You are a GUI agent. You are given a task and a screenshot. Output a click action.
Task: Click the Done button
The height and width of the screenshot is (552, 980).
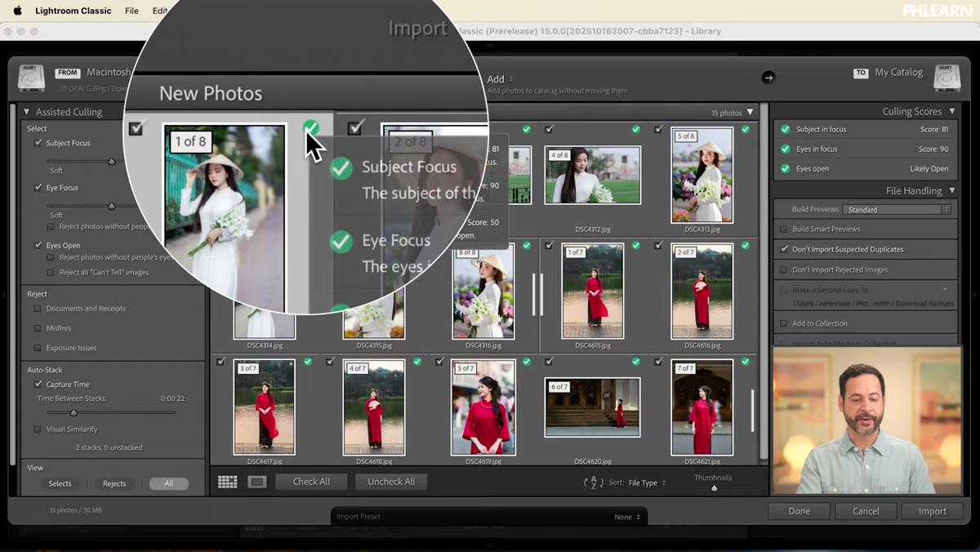[x=799, y=511]
